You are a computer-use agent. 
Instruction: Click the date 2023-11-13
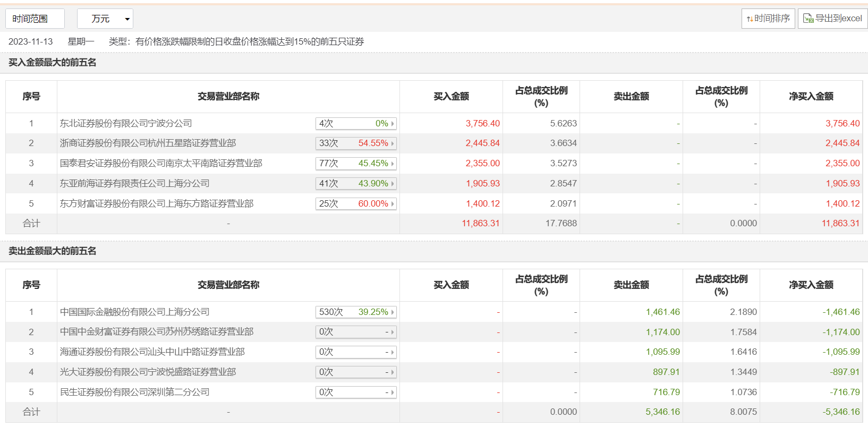point(31,41)
